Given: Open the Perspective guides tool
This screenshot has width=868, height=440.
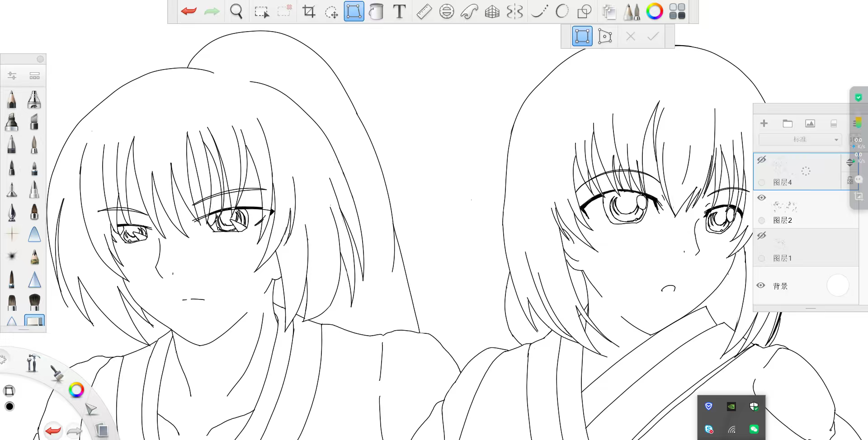Looking at the screenshot, I should click(x=492, y=11).
